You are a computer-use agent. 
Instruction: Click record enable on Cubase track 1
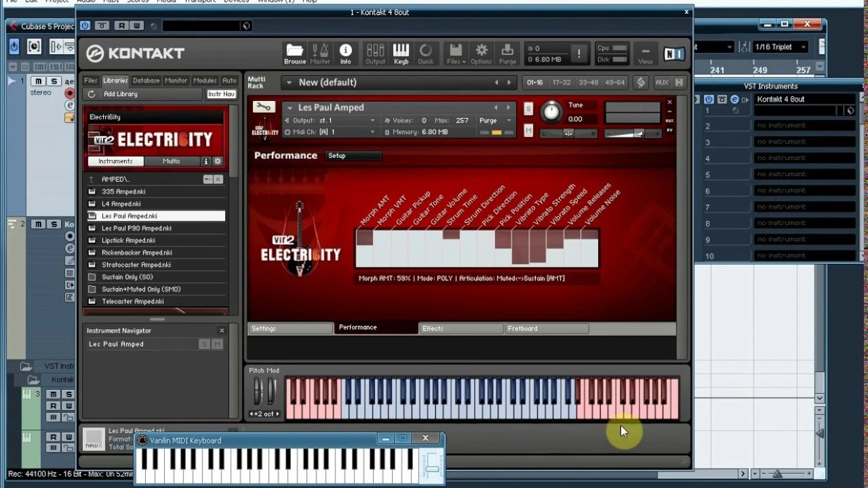pos(70,94)
